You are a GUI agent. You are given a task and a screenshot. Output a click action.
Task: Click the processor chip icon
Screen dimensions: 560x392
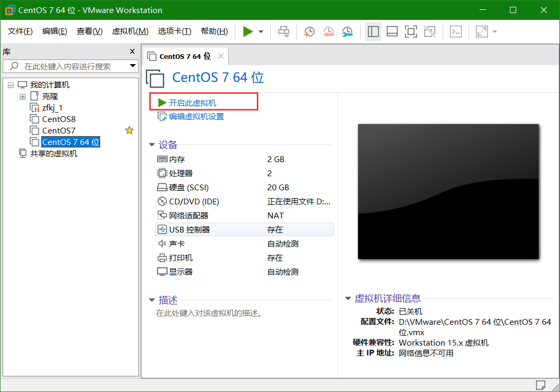point(162,174)
